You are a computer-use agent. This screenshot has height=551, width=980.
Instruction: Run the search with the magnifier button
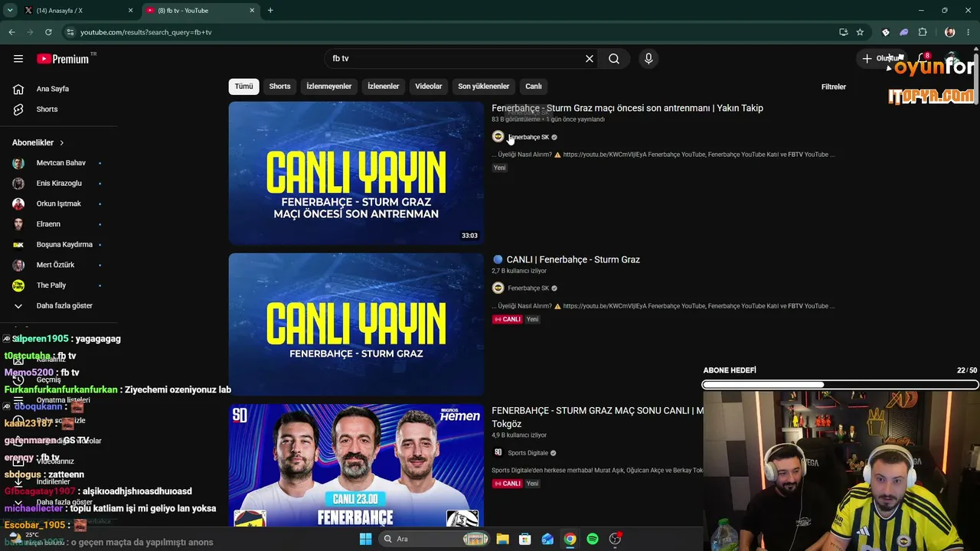(614, 59)
